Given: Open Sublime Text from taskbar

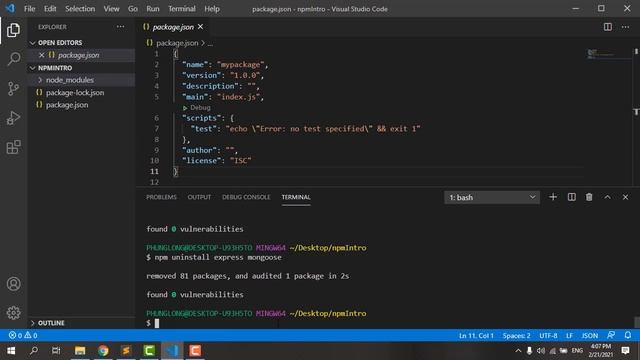Looking at the screenshot, I should click(126, 351).
